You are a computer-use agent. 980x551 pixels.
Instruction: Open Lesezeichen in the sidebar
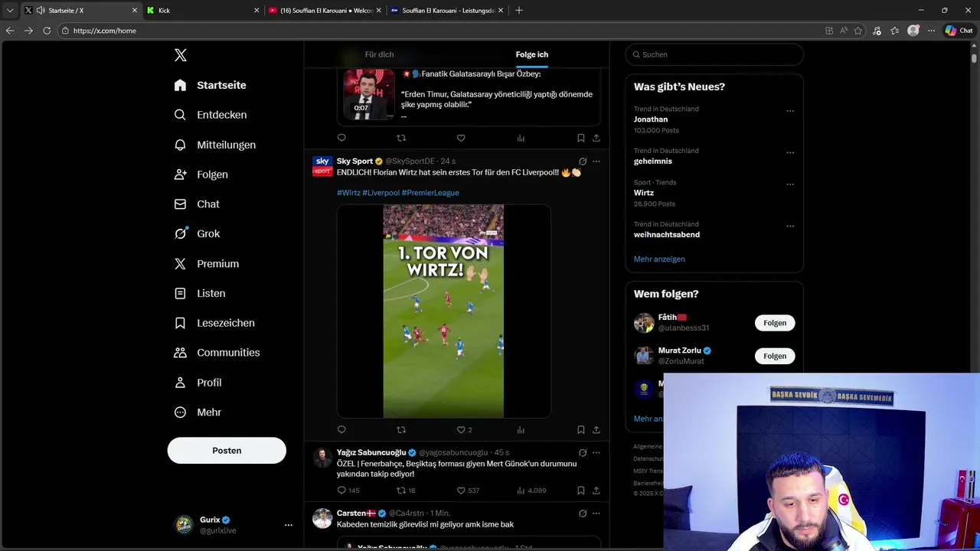(214, 323)
